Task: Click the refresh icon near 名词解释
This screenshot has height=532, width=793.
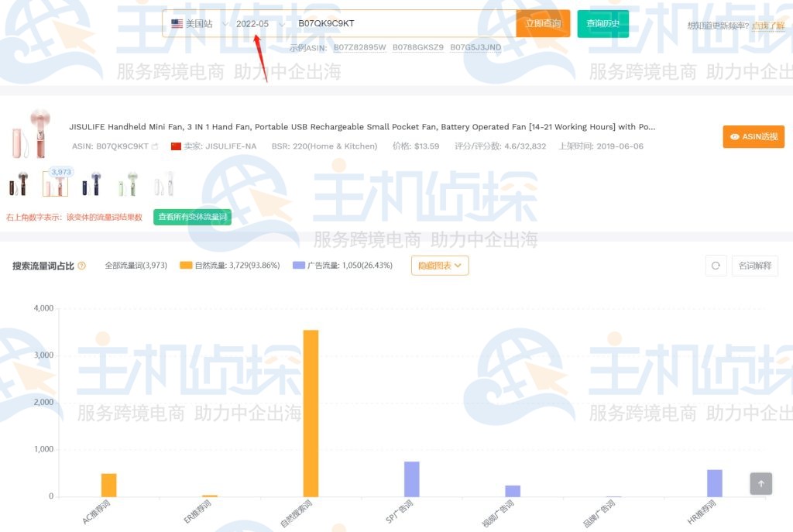Action: pyautogui.click(x=716, y=265)
